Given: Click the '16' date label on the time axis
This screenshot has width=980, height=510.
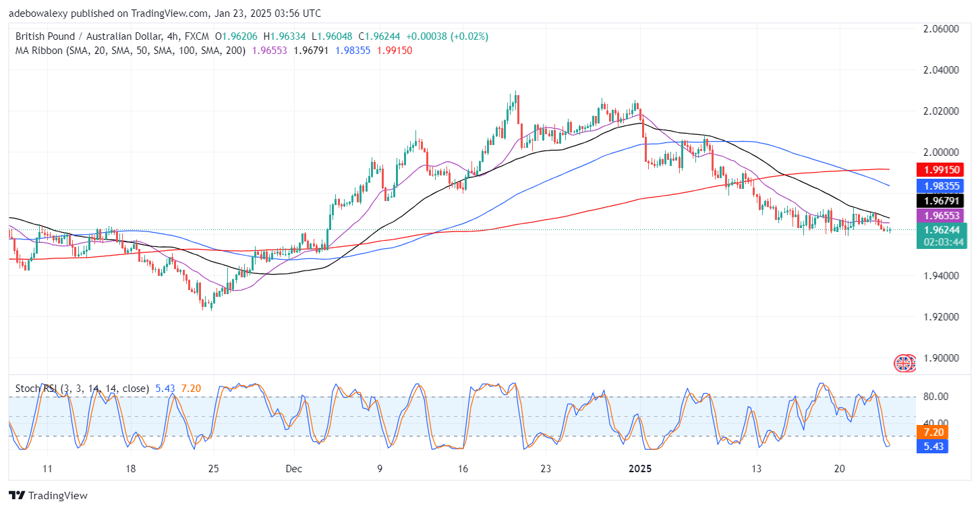Looking at the screenshot, I should click(463, 469).
